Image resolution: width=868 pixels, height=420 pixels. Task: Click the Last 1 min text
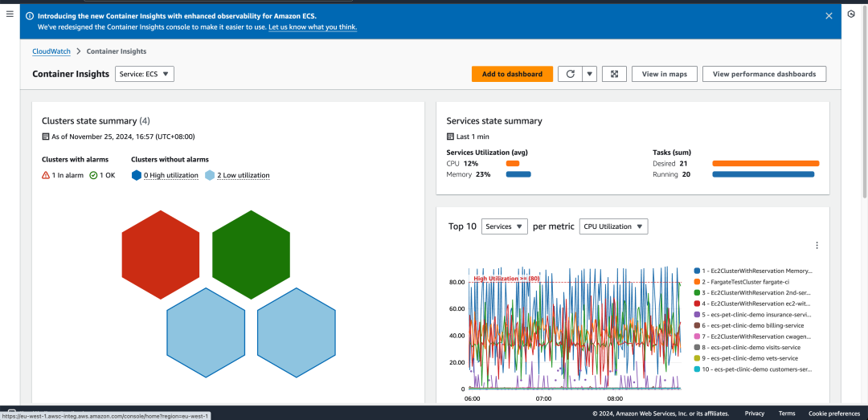click(473, 137)
